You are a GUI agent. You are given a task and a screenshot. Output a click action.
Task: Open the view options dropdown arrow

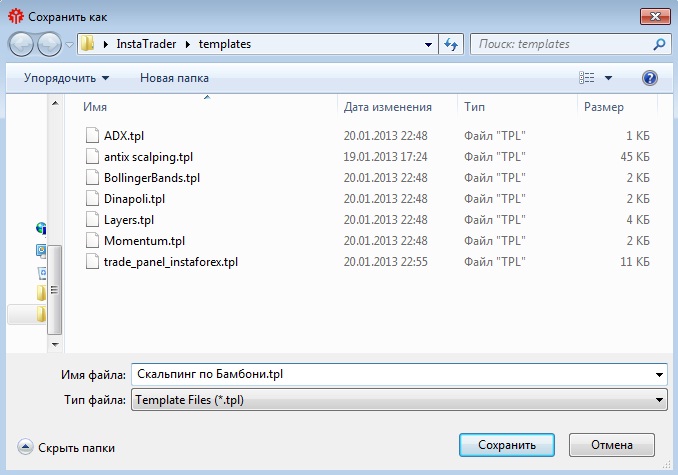(x=608, y=78)
